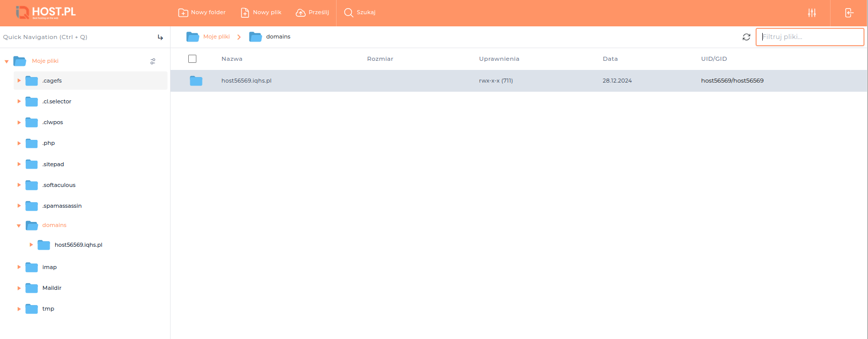This screenshot has height=339, width=868.
Task: Expand the Maildir folder node
Action: (19, 288)
